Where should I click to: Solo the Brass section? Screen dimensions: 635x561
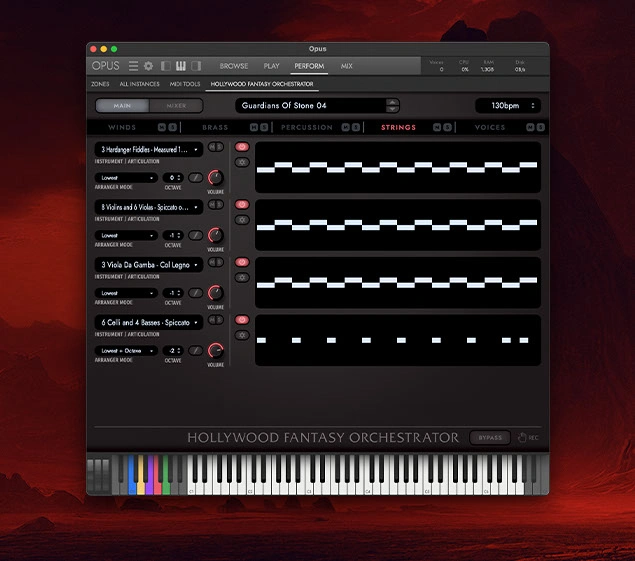tap(264, 127)
